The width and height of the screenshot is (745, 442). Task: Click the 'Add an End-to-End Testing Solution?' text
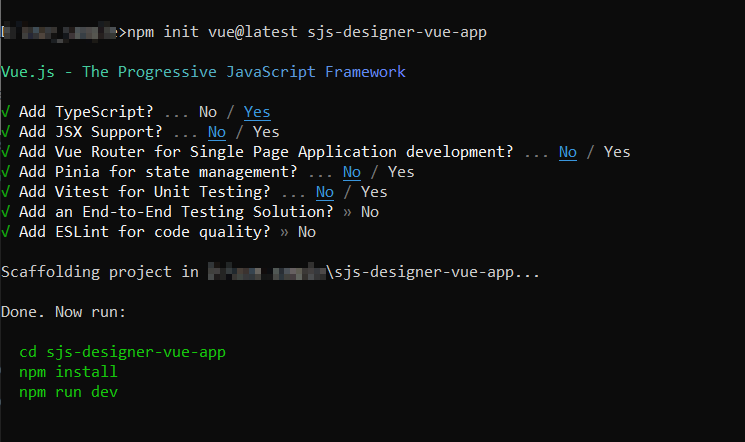tap(176, 212)
